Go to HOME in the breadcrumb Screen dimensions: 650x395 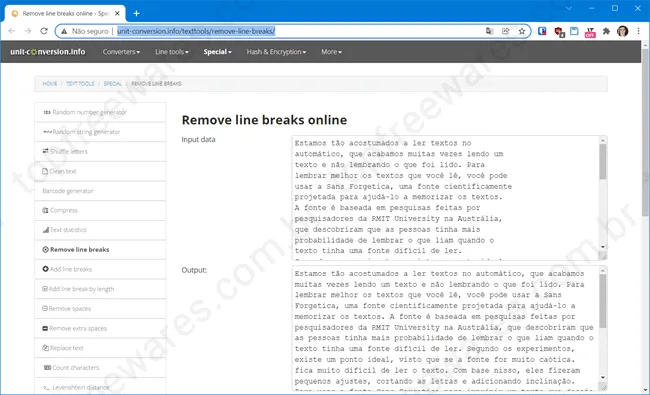(x=50, y=84)
